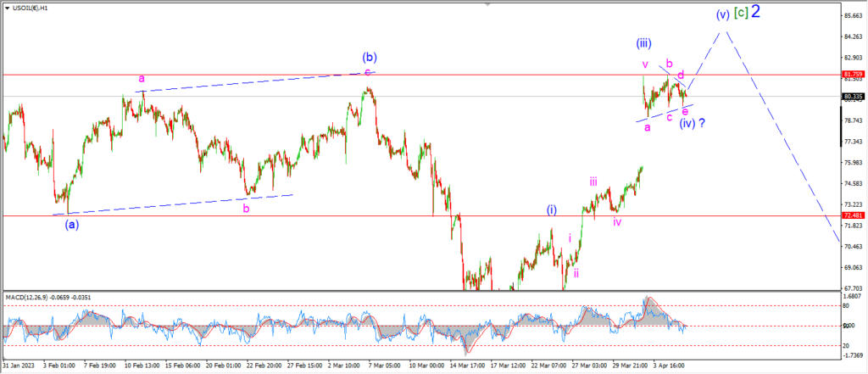Open the USOIL chart title dropdown arrow
This screenshot has height=374, width=868.
tap(6, 8)
